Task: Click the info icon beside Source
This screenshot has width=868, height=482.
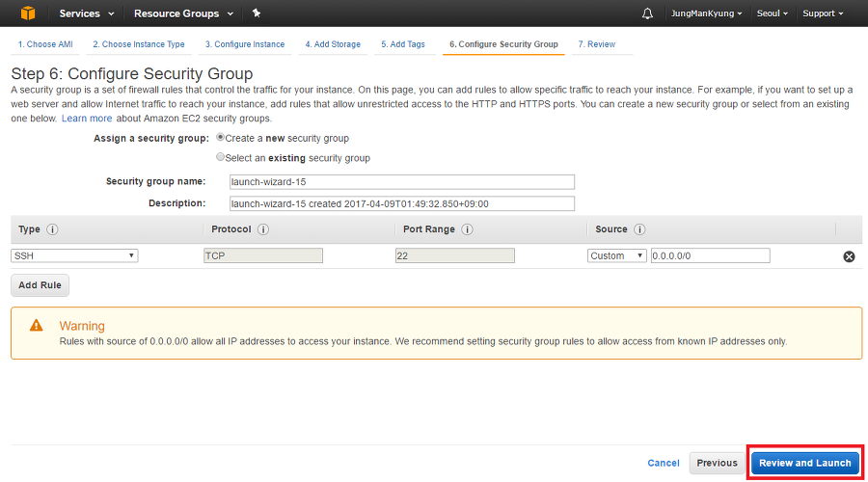Action: (x=639, y=229)
